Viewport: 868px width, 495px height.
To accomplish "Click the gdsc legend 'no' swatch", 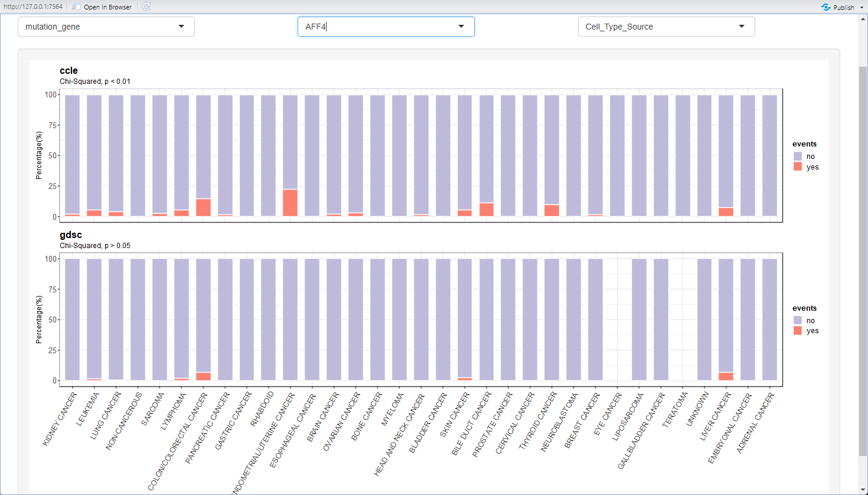I will click(798, 321).
